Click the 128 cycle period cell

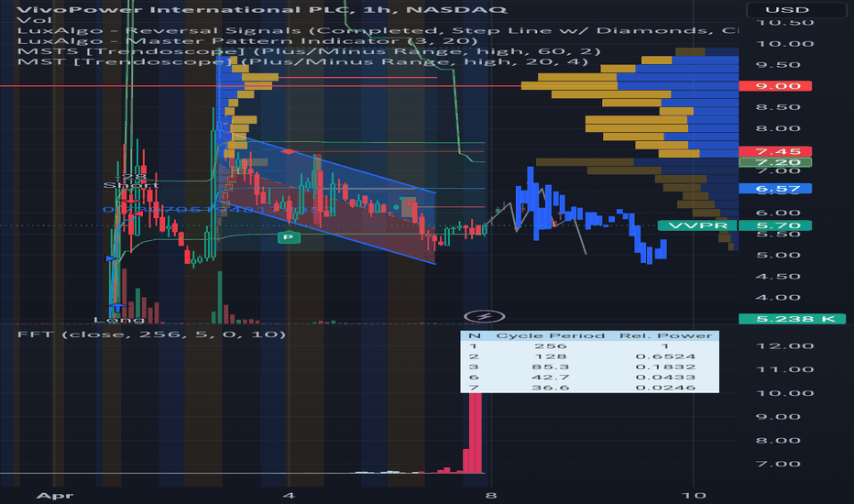[550, 356]
